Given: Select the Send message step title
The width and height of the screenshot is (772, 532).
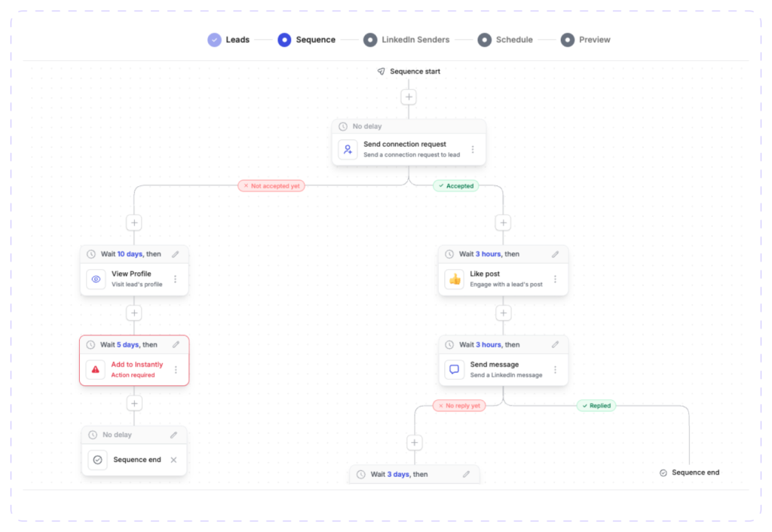Looking at the screenshot, I should [495, 364].
